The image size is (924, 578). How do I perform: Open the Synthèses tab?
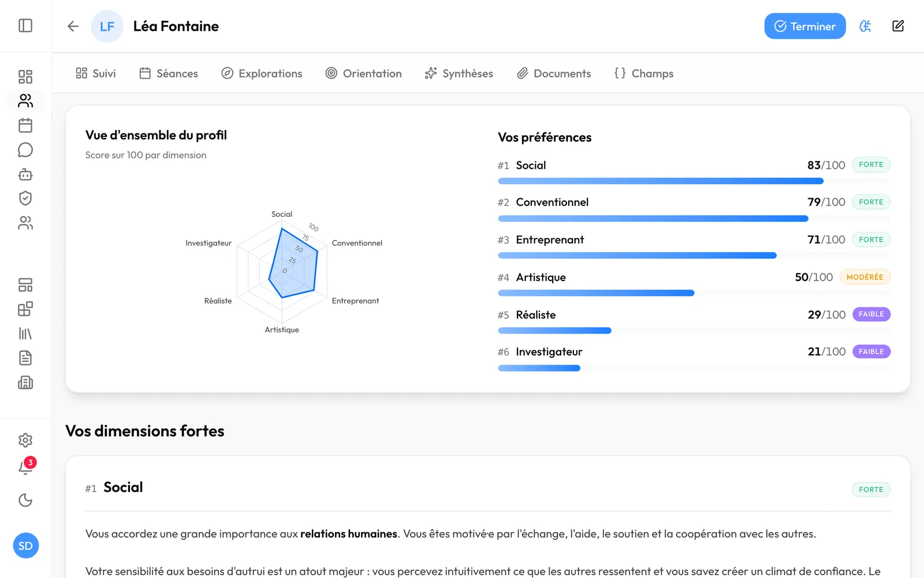click(459, 73)
